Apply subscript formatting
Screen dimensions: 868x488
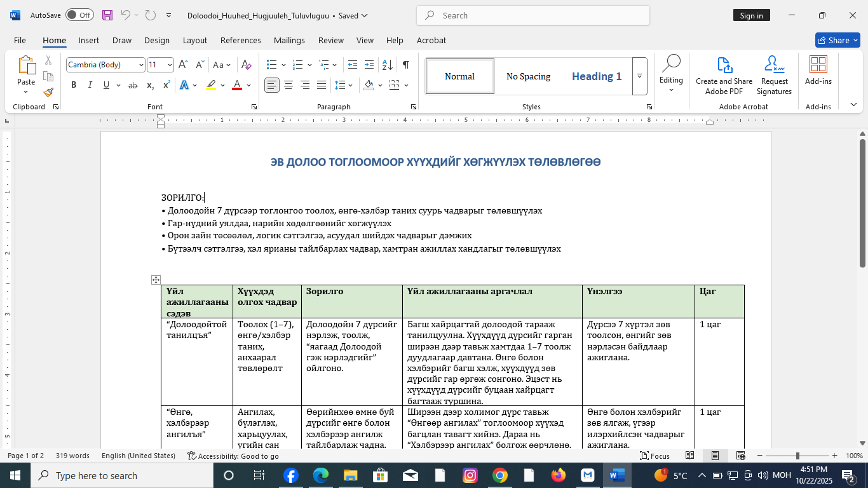(x=150, y=85)
